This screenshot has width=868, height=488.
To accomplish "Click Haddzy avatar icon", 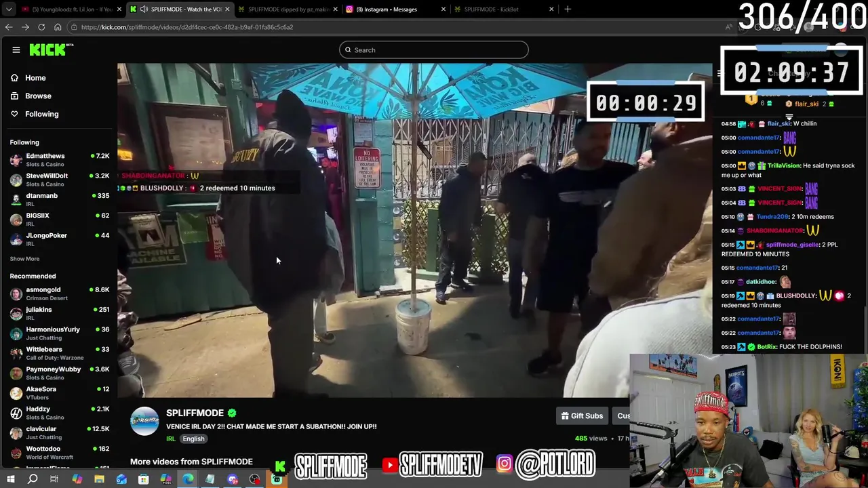I will pyautogui.click(x=16, y=413).
